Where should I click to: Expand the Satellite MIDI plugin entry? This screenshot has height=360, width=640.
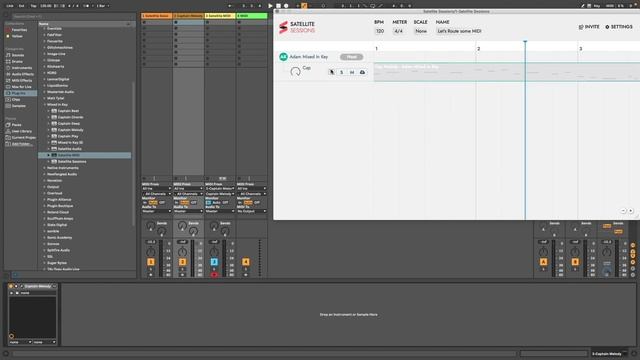point(49,156)
